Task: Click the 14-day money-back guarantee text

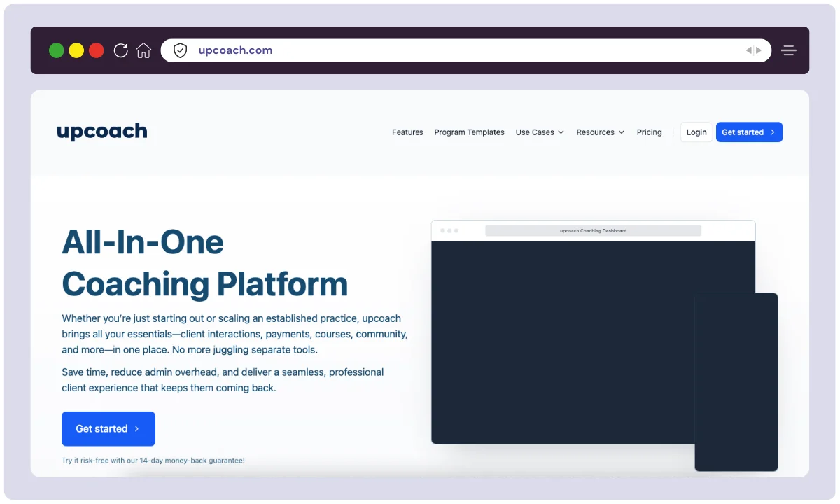Action: tap(153, 461)
